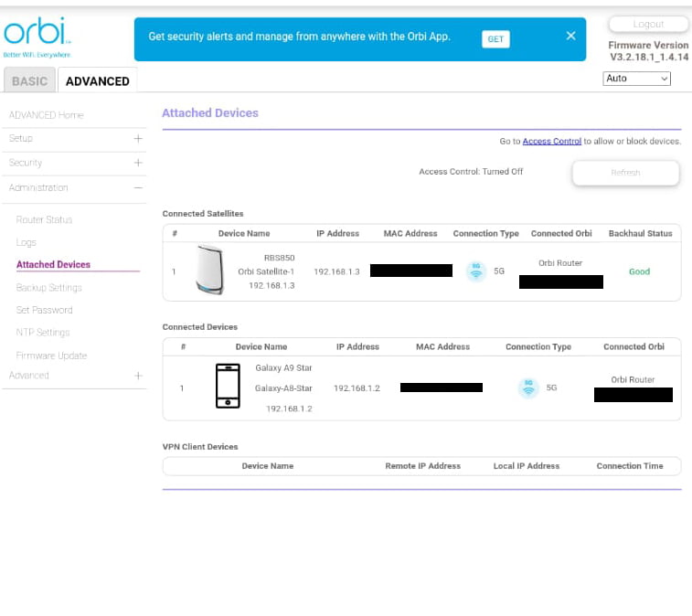Click Backhaul Status column header
This screenshot has height=616, width=692.
point(641,233)
